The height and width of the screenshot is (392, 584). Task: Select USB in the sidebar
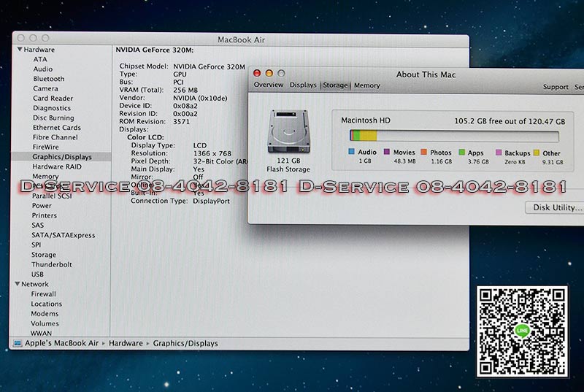[x=37, y=274]
